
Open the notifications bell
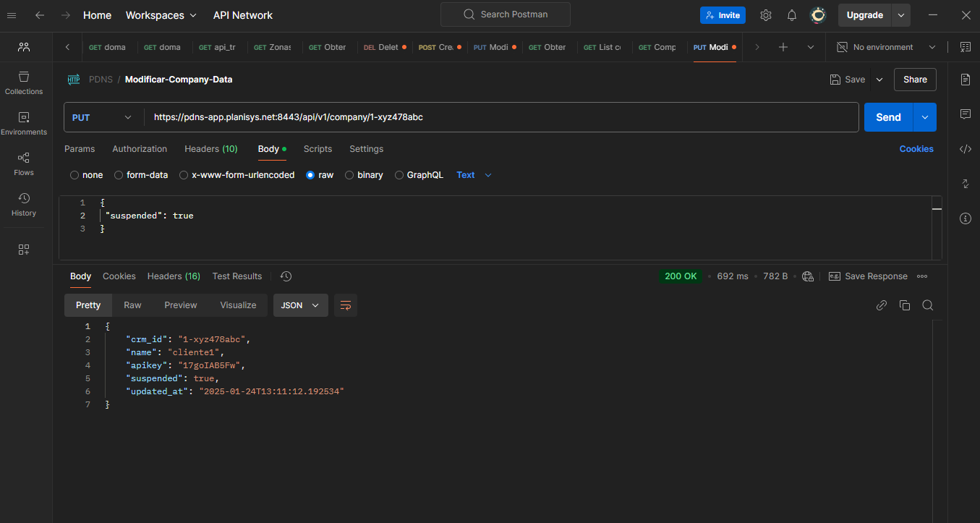(792, 15)
